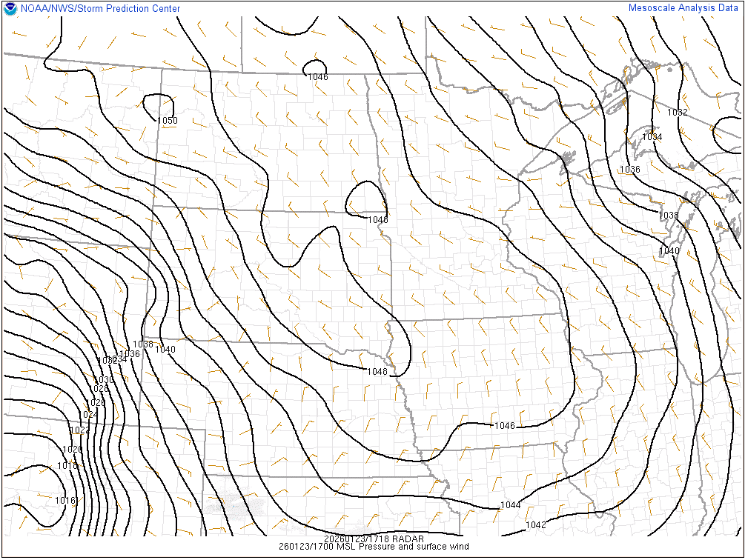Viewport: 745px width, 560px height.
Task: Select the 1034 isobar label
Action: (x=652, y=137)
